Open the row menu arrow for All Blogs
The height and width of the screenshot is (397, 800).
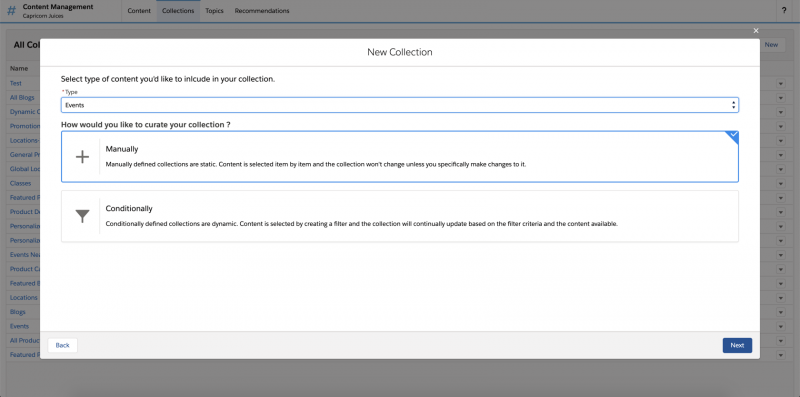point(781,98)
